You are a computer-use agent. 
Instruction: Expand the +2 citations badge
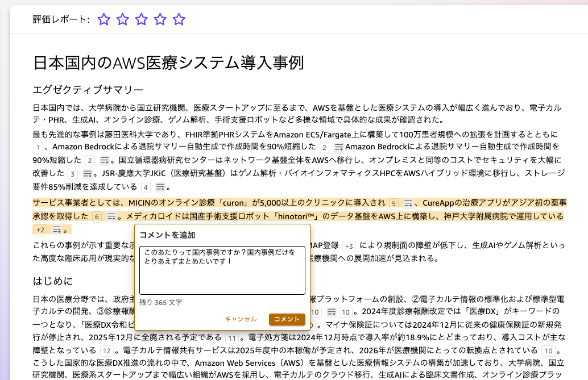[x=40, y=229]
